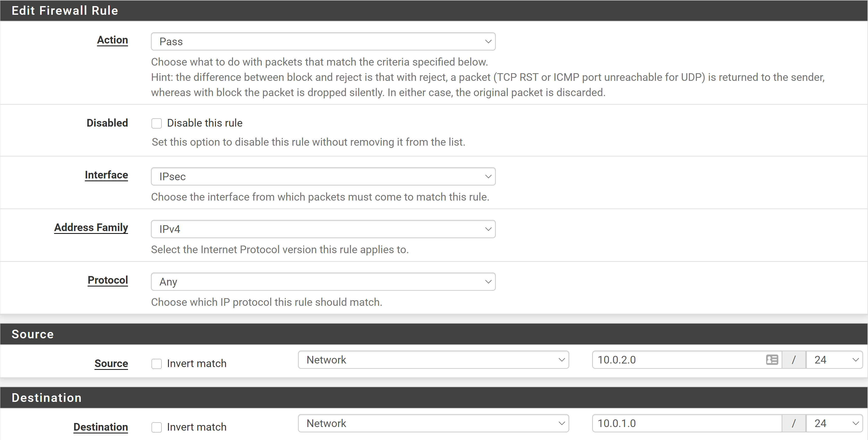Click the address book icon in Source address field
Screen dimensions: 868x440
pos(772,360)
